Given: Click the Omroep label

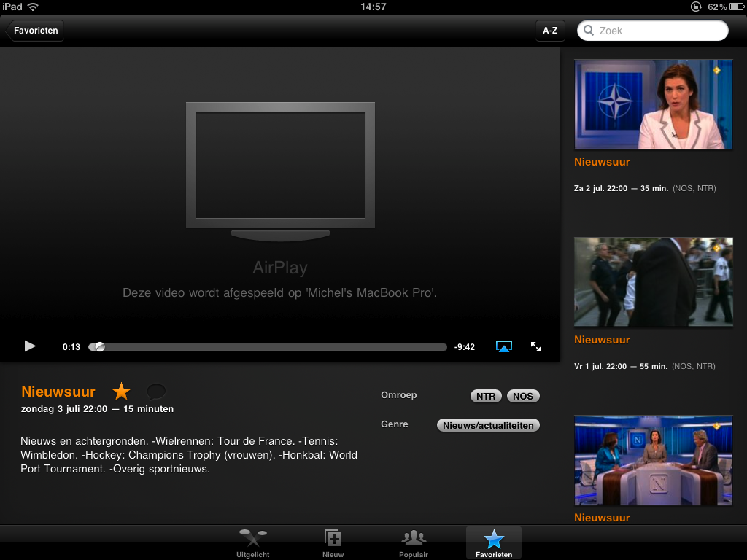Looking at the screenshot, I should [399, 395].
